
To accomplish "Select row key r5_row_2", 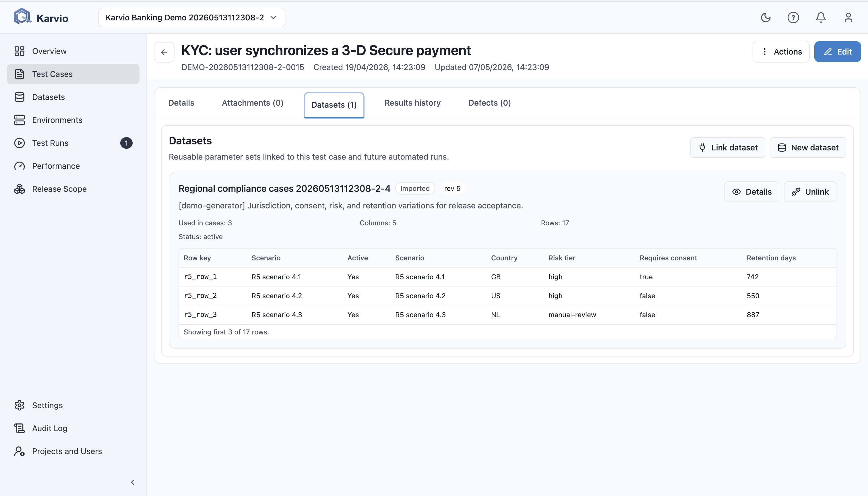I will click(x=200, y=296).
